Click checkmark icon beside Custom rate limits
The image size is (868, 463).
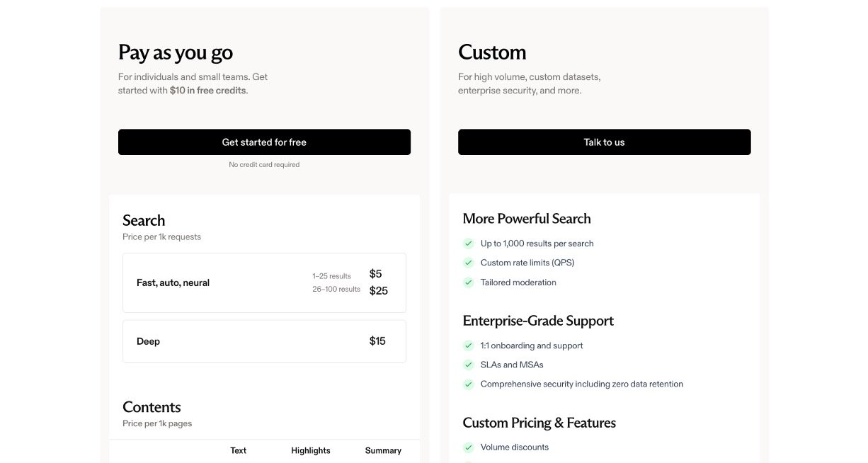point(468,263)
